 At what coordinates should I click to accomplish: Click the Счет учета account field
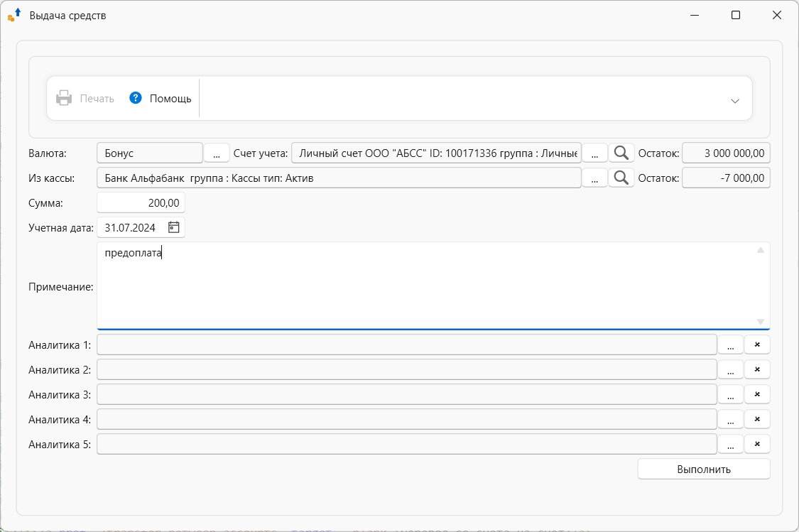(x=436, y=153)
